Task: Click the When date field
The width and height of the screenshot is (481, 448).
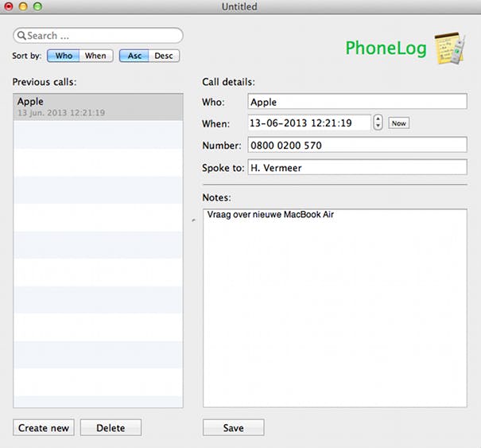Action: pyautogui.click(x=309, y=123)
